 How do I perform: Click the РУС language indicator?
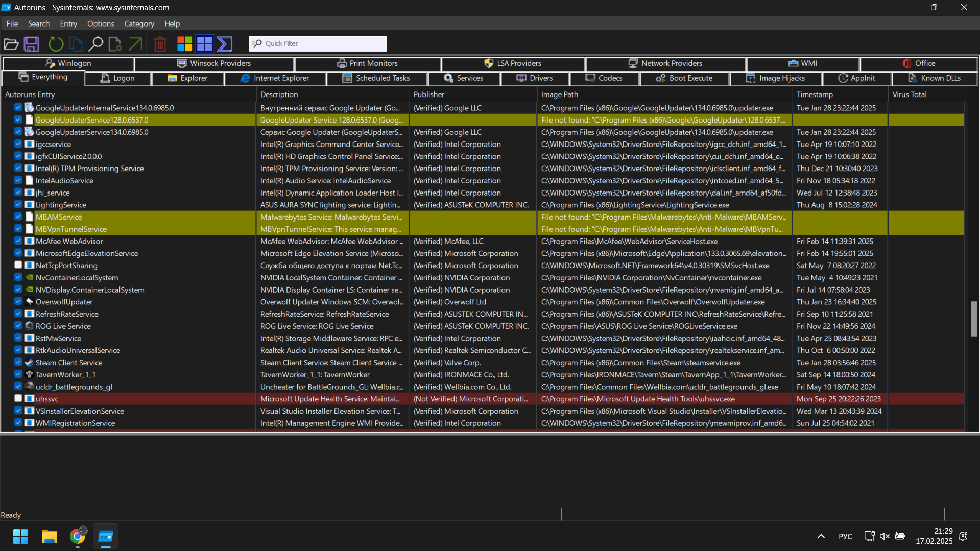coord(845,536)
